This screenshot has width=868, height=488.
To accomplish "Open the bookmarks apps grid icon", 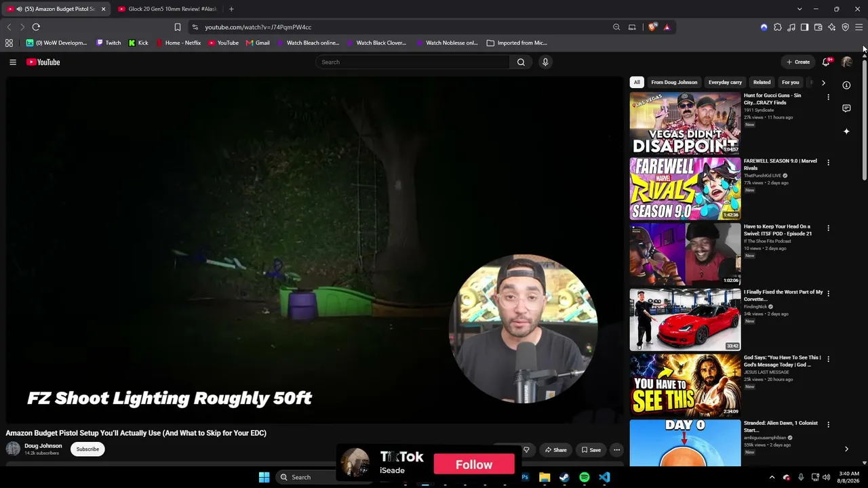I will (9, 43).
